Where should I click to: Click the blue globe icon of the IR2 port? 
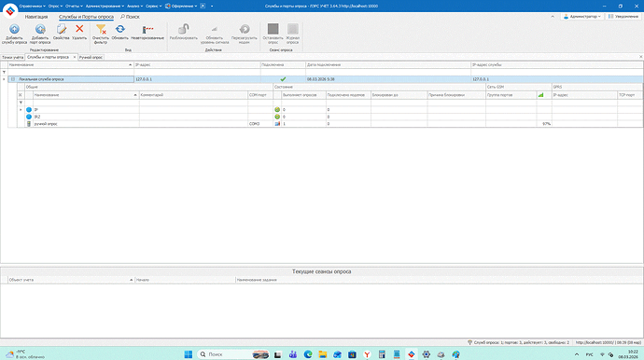point(29,117)
